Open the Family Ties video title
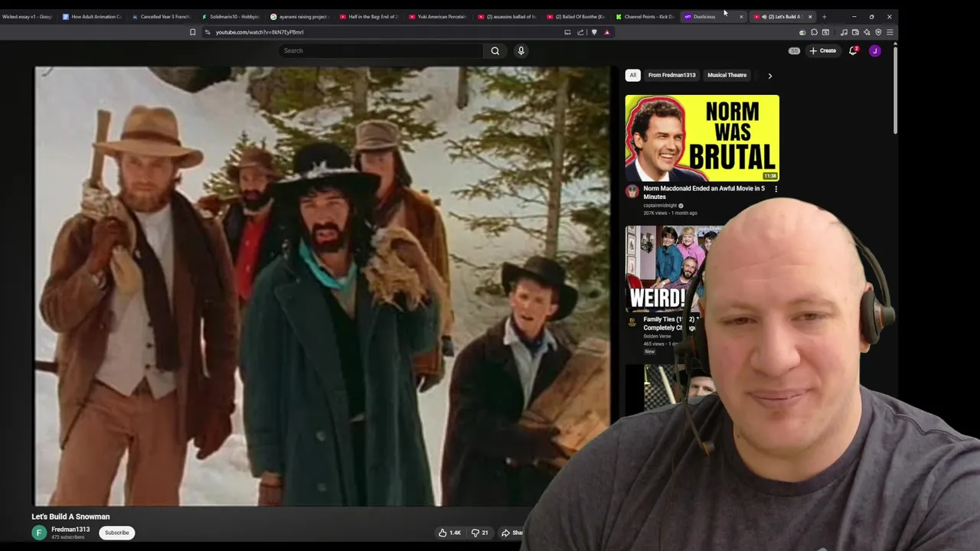 tap(670, 324)
